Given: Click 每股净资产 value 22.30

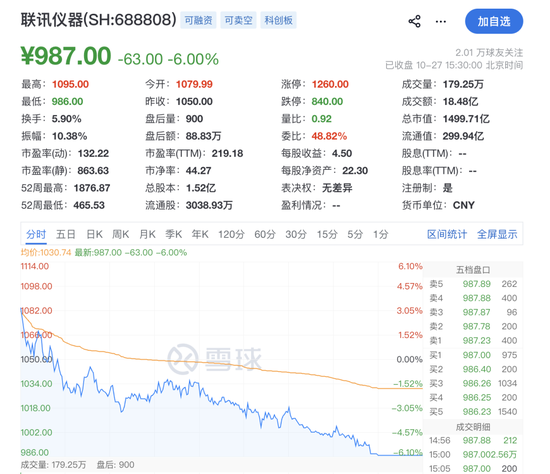Looking at the screenshot, I should click(355, 171).
